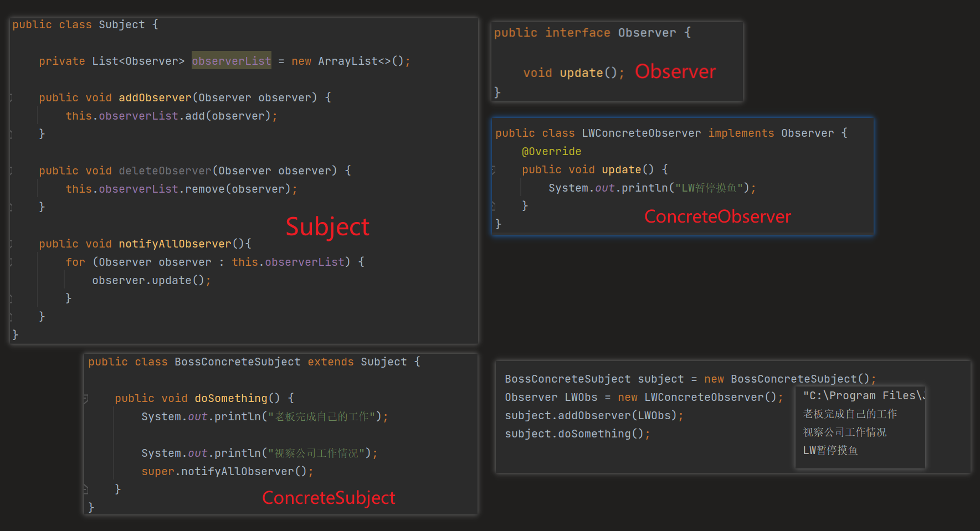Click console output line '老板完成自己的工作'
The image size is (980, 531).
(x=850, y=414)
